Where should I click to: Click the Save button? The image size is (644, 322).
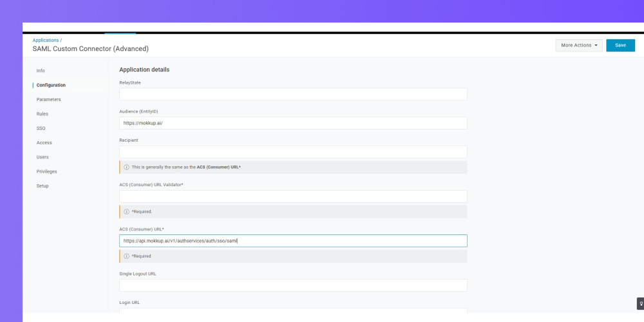click(620, 45)
